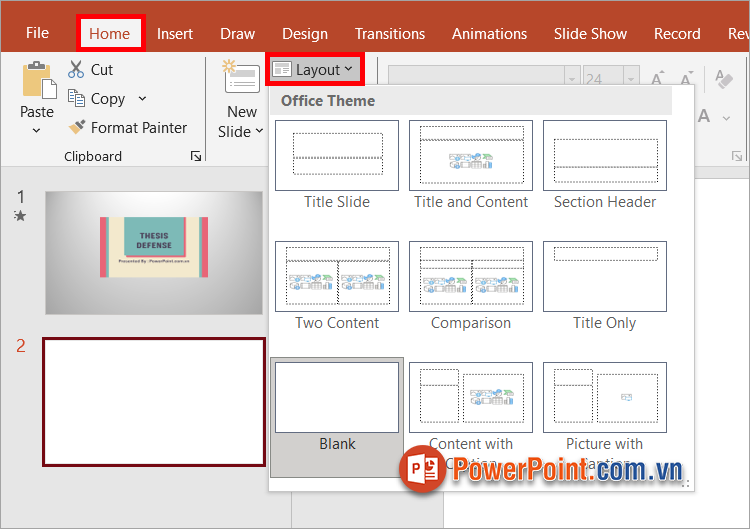This screenshot has height=529, width=750.
Task: Choose the Comparison layout
Action: 471,277
